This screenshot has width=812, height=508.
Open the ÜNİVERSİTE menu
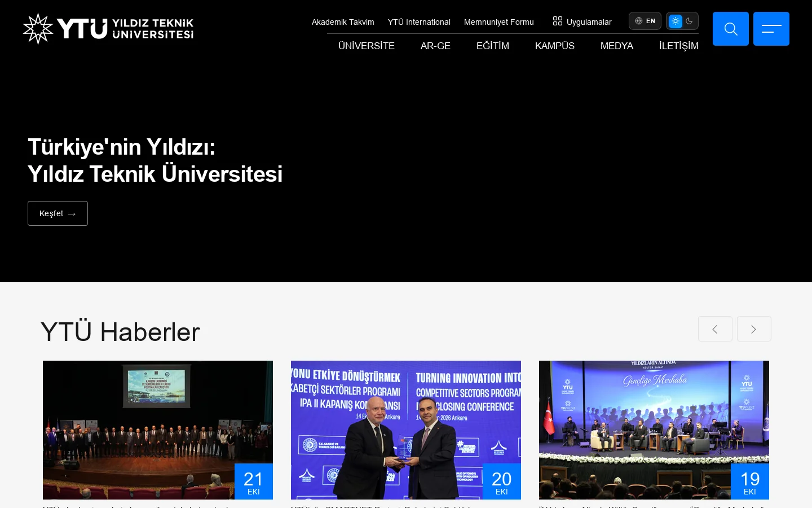click(x=367, y=46)
